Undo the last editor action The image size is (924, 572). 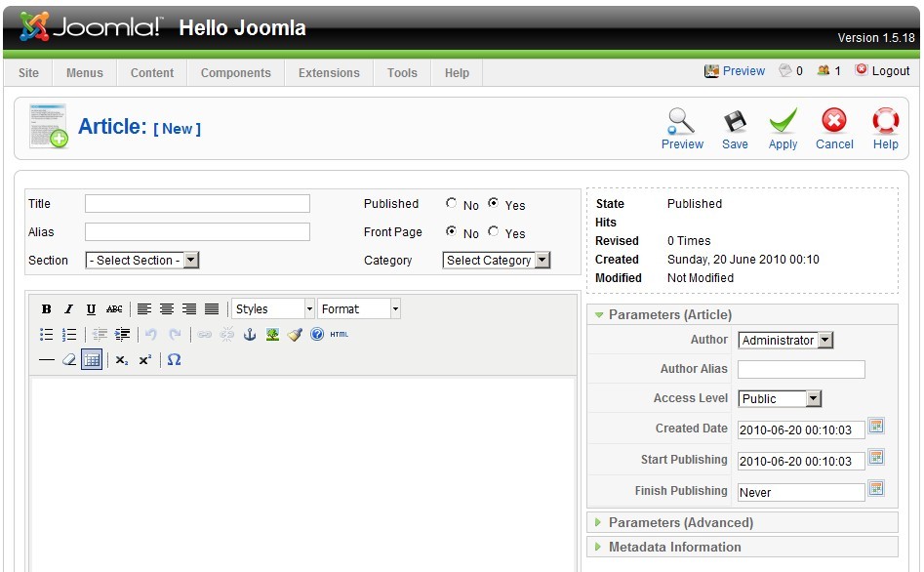(151, 335)
